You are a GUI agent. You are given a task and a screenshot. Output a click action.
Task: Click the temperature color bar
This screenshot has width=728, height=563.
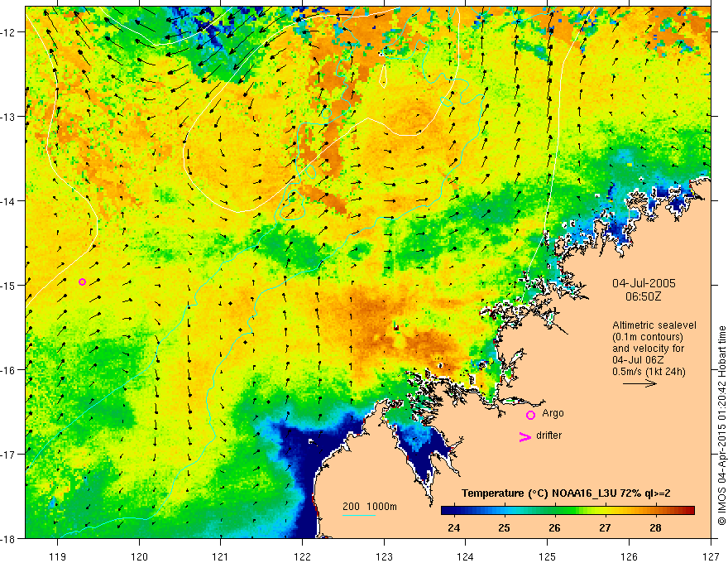pos(568,511)
